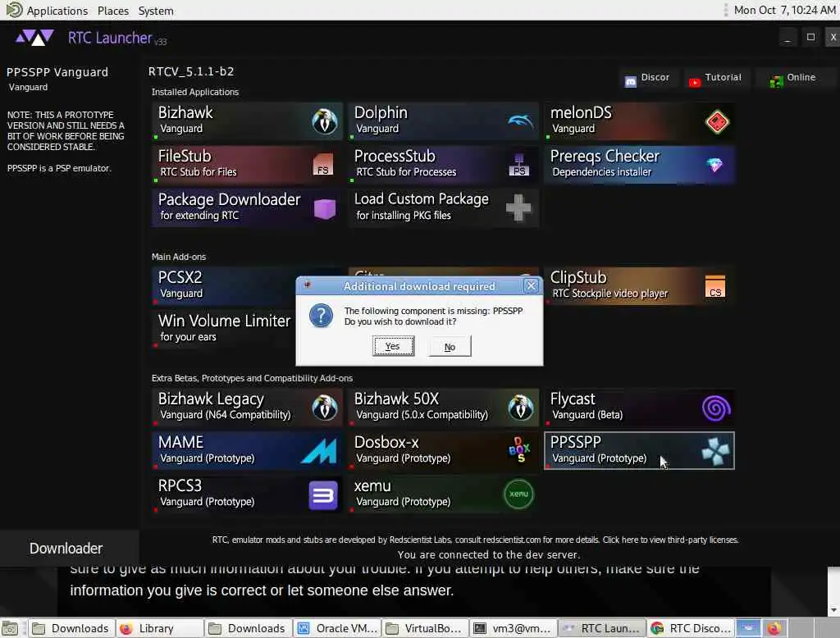The height and width of the screenshot is (638, 840).
Task: View third-party licenses link
Action: pos(670,540)
